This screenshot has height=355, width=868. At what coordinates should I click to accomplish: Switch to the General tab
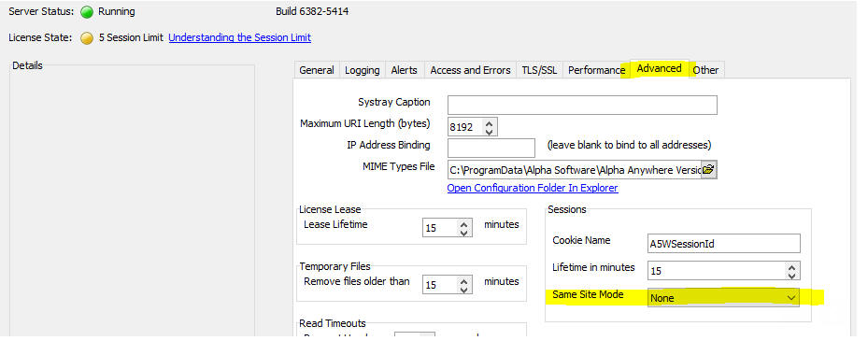coord(317,70)
